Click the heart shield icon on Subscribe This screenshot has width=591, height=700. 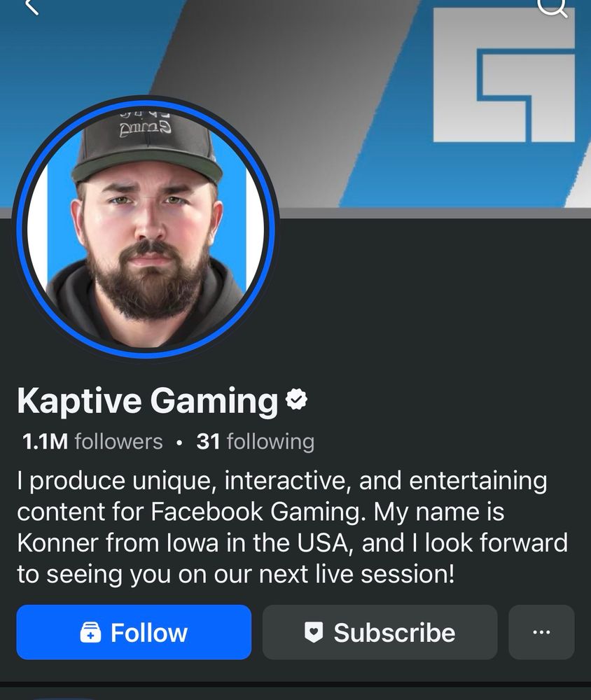pos(314,633)
